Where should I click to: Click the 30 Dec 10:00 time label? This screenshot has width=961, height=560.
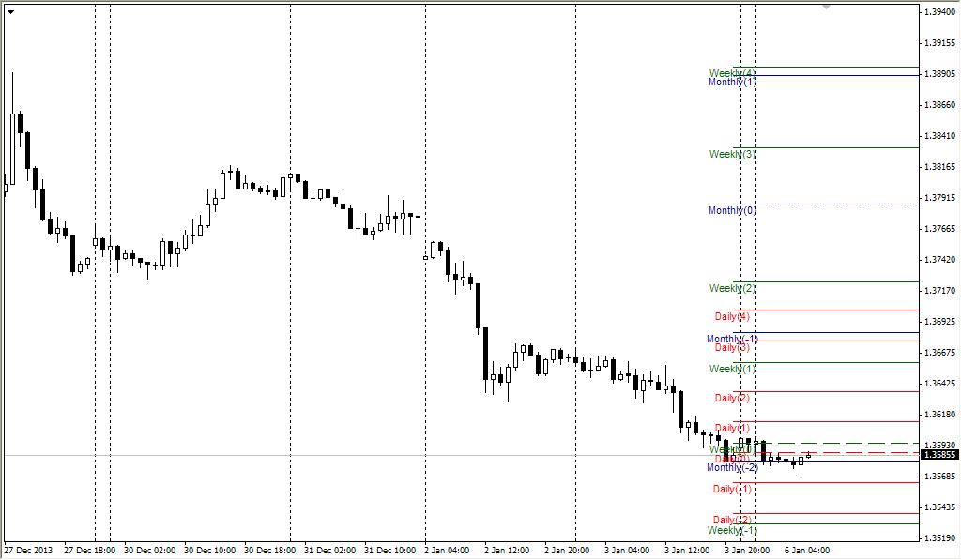click(209, 551)
